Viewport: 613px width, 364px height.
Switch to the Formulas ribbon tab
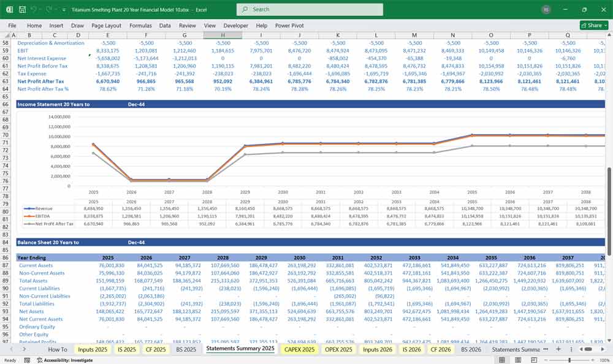pyautogui.click(x=140, y=26)
